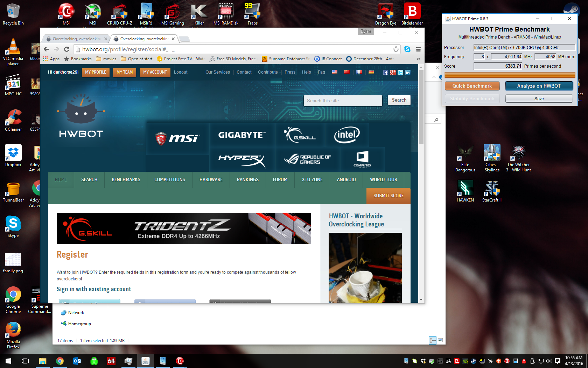Open the Action Center notification icon

point(558,361)
